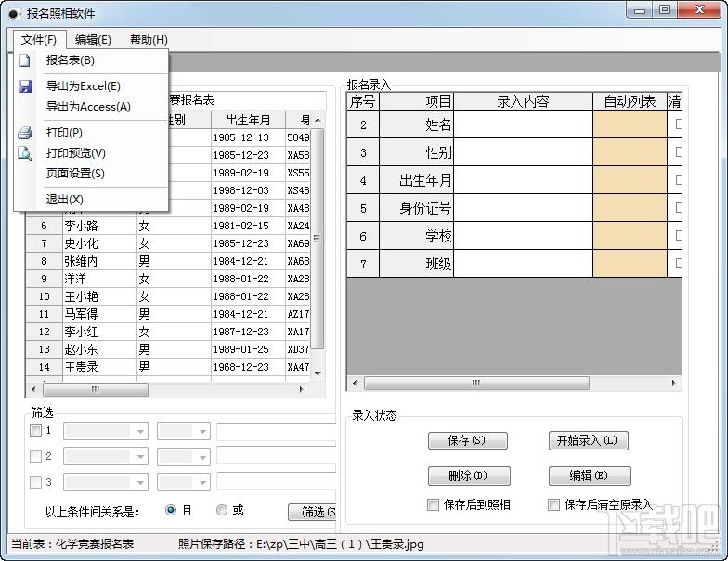728x561 pixels.
Task: Click the print preview magnifier icon
Action: 24,153
